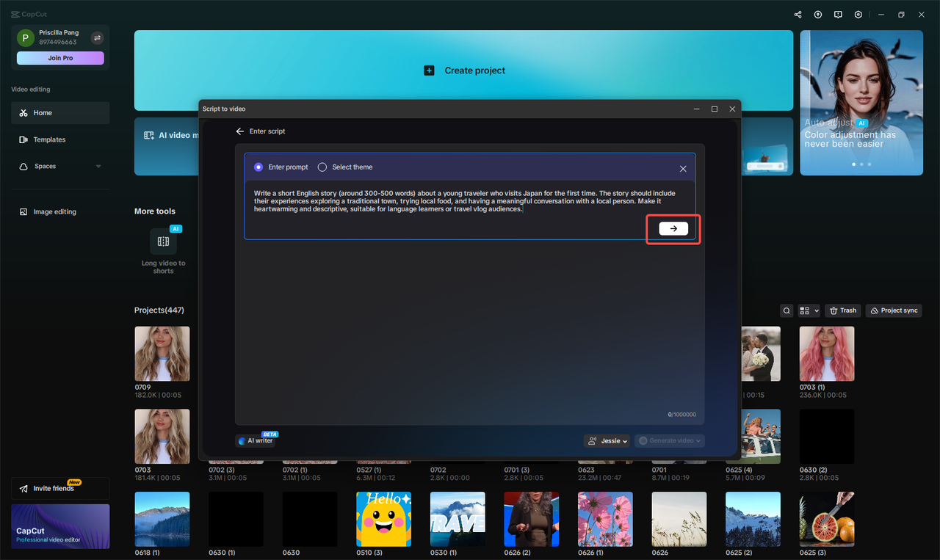The image size is (940, 560).
Task: Select the project name 0527 (1)
Action: click(x=370, y=470)
